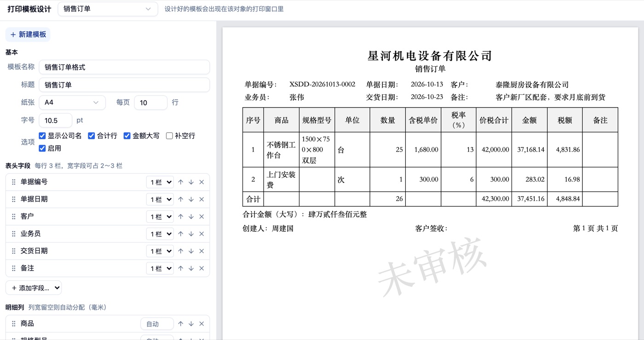Move 客户 field down
This screenshot has width=644, height=340.
pos(191,217)
